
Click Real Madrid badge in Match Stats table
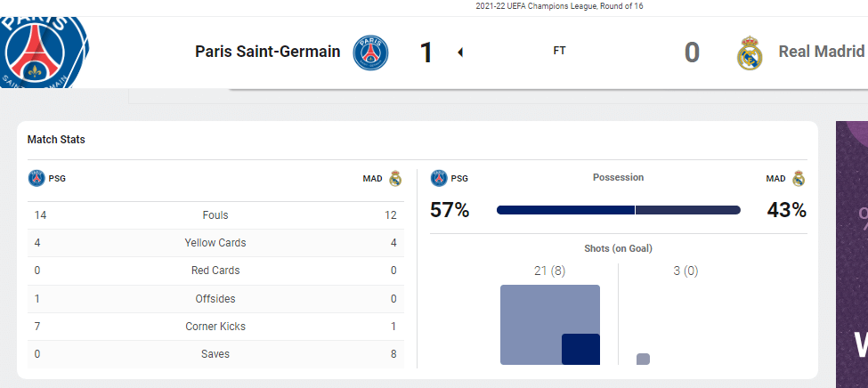click(x=395, y=178)
